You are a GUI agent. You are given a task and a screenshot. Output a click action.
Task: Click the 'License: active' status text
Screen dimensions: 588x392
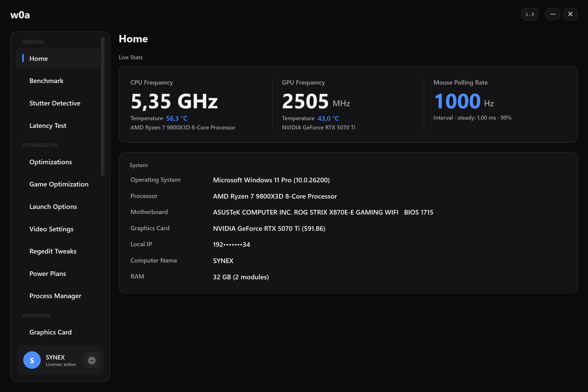click(61, 364)
